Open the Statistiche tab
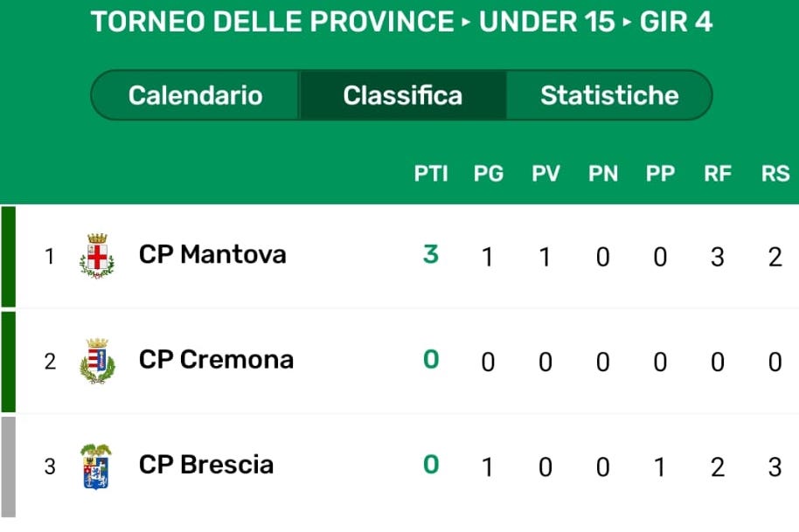The image size is (799, 532). click(x=609, y=95)
